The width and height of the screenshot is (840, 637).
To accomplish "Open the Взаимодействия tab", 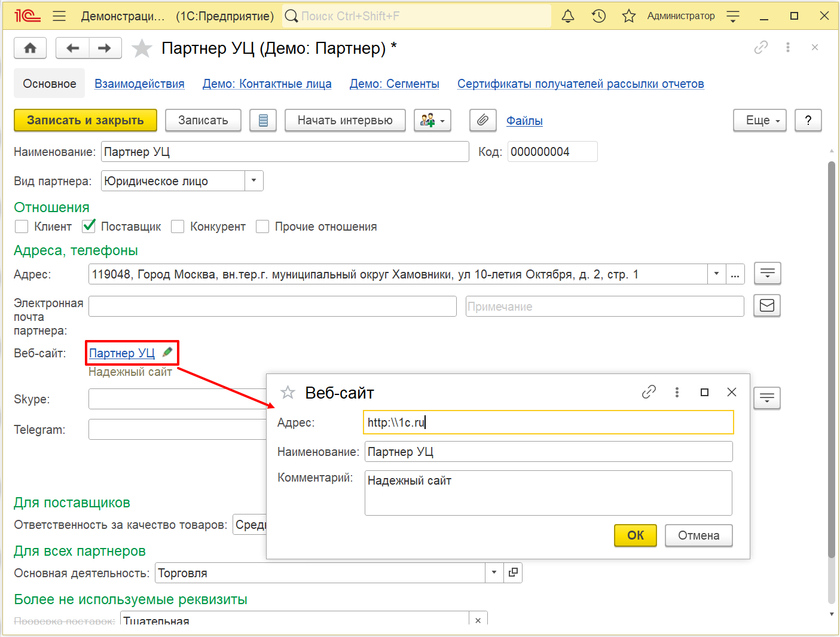I will coord(139,84).
